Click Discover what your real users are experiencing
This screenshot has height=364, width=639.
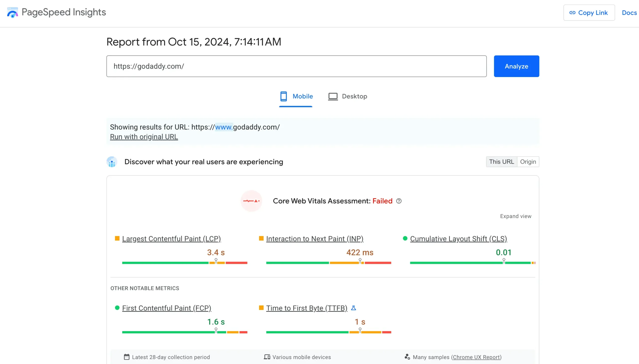(x=203, y=162)
